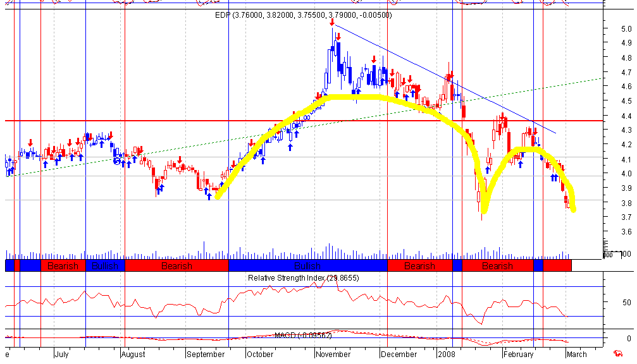This screenshot has width=637, height=364.
Task: Click the long Bullish band spanning October to December
Action: pyautogui.click(x=308, y=266)
